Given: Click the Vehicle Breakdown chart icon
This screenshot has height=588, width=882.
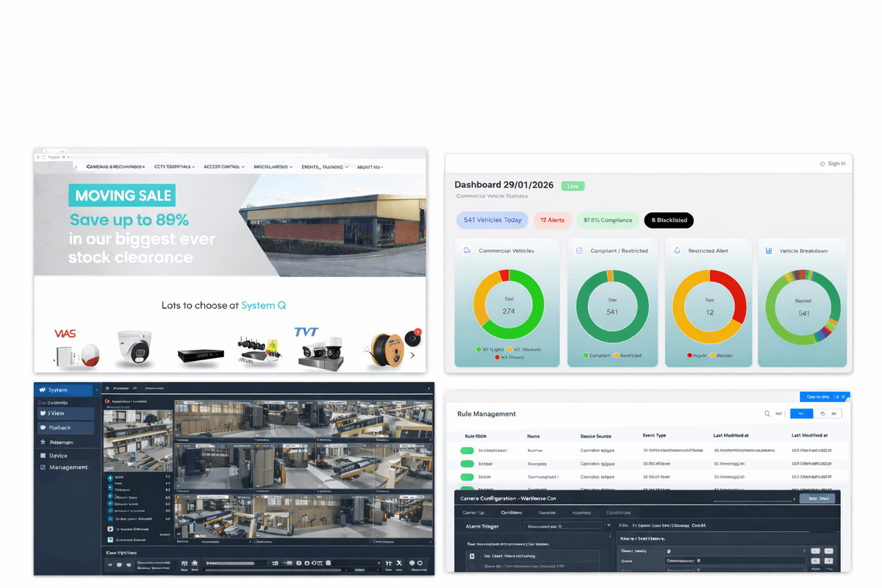Looking at the screenshot, I should tap(770, 250).
